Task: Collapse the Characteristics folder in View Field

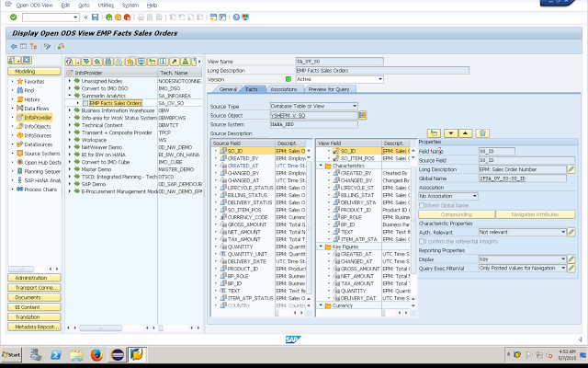Action: point(321,166)
